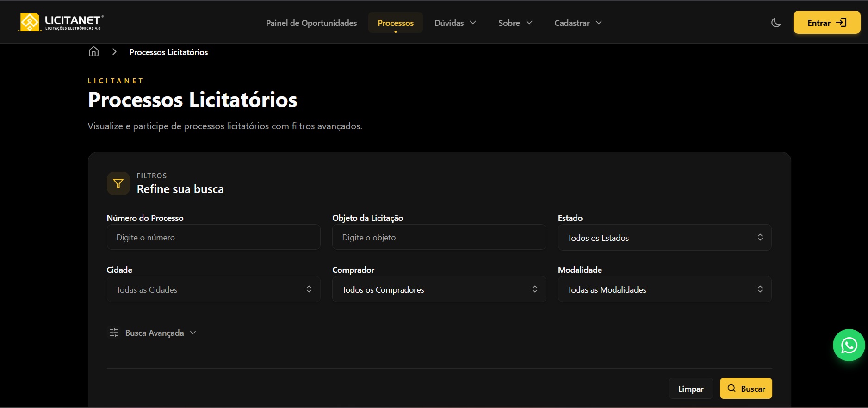Select the Comprador combo box
Image resolution: width=868 pixels, height=408 pixels.
pyautogui.click(x=439, y=289)
